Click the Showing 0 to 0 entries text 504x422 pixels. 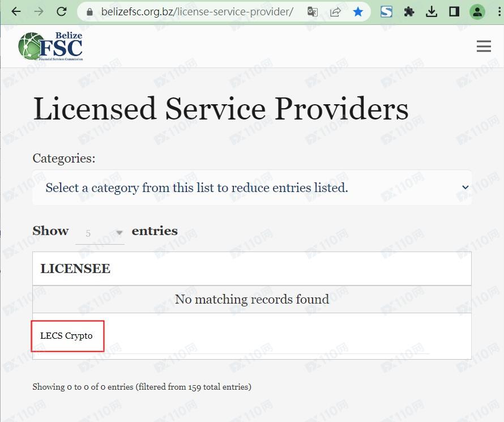(x=142, y=387)
